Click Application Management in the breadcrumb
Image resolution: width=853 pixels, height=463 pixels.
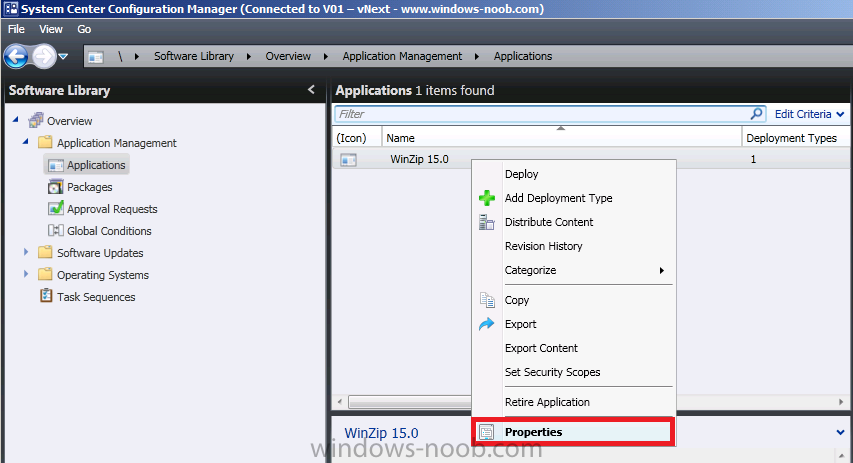[402, 56]
